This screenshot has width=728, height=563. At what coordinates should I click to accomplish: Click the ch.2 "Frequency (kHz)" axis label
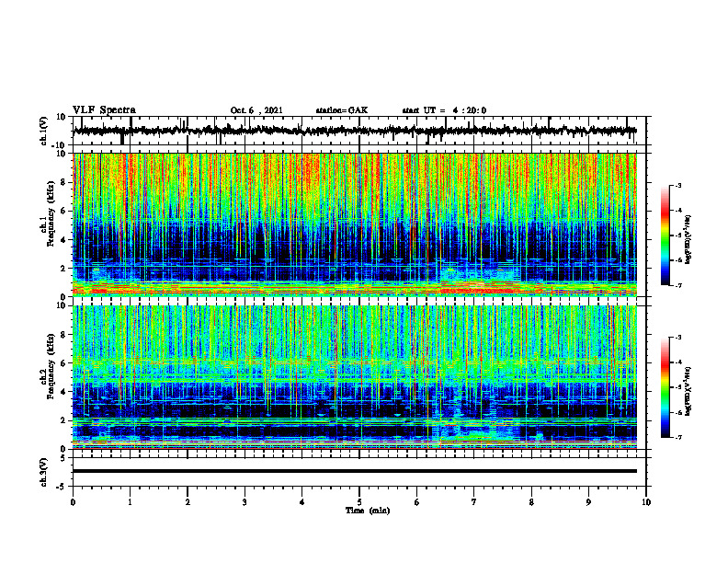pos(51,366)
